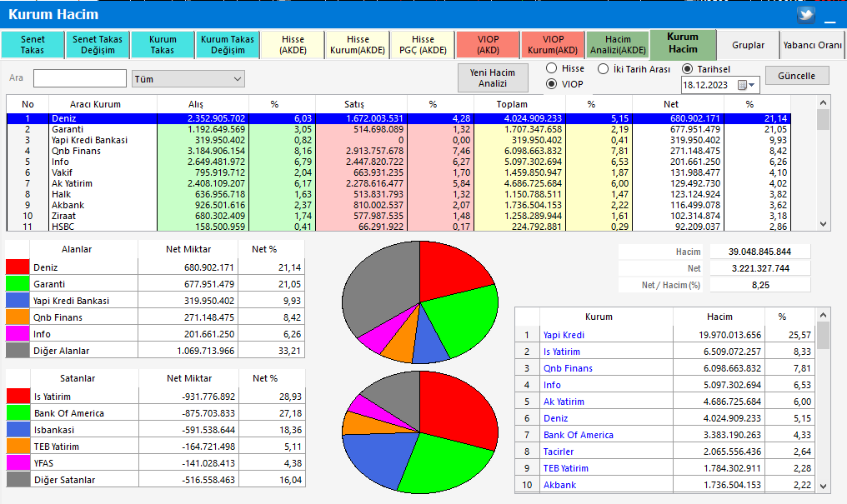
Task: Select the Hisse PGÇ (AKDE) tab
Action: 423,45
